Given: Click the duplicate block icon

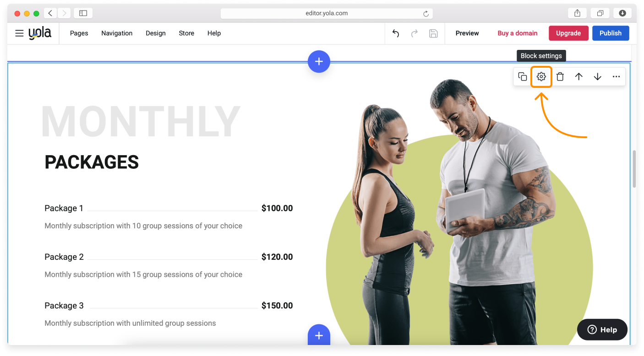Looking at the screenshot, I should point(522,77).
